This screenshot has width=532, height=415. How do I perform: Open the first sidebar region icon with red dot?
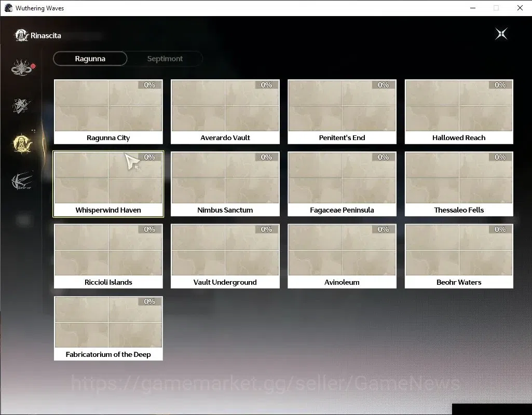click(22, 67)
